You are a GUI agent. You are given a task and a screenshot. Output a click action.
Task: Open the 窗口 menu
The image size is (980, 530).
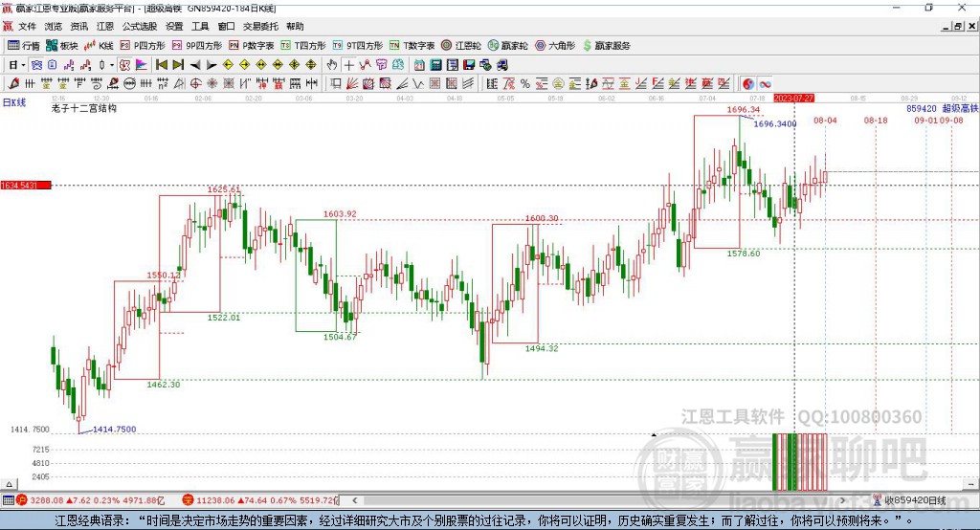(x=226, y=26)
